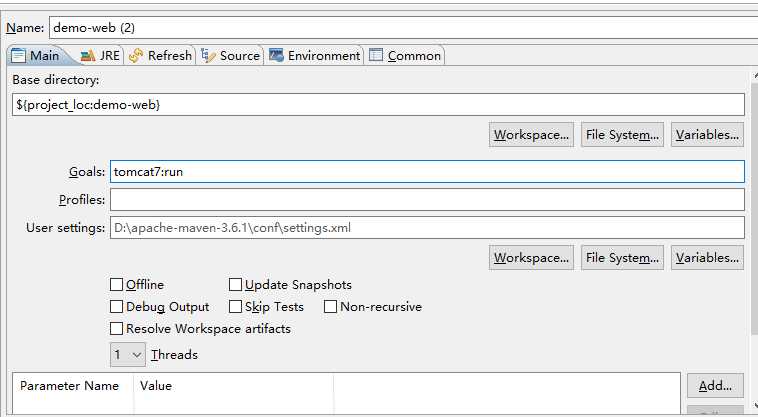This screenshot has width=758, height=417.
Task: Switch to the Refresh tab
Action: 160,56
